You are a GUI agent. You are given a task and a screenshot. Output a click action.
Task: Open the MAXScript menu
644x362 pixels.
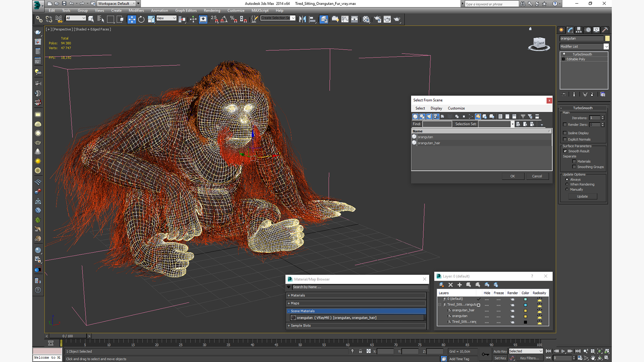click(x=260, y=11)
